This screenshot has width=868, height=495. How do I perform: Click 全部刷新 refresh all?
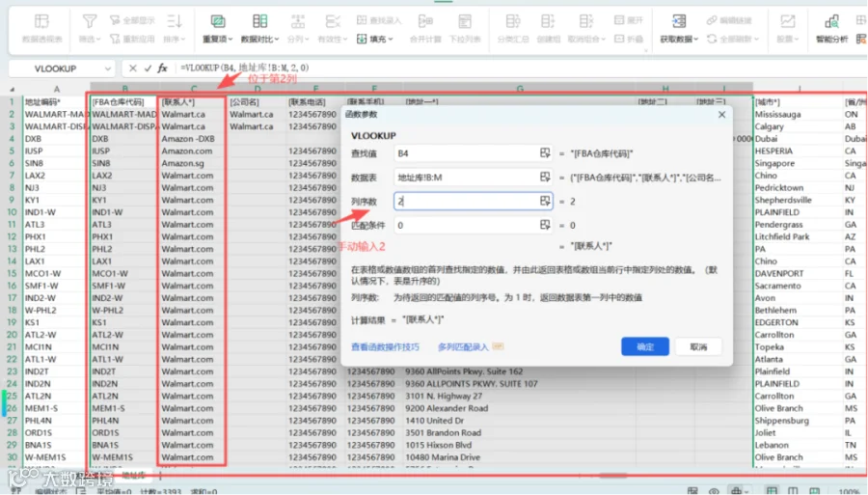[x=733, y=39]
